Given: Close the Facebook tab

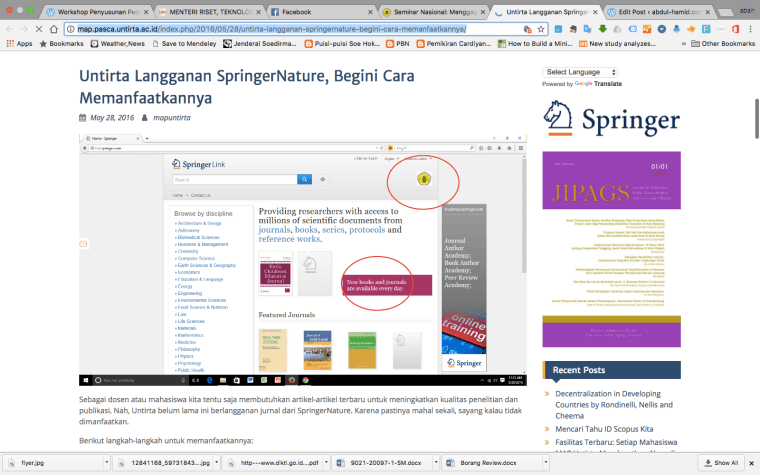Looking at the screenshot, I should pos(370,12).
